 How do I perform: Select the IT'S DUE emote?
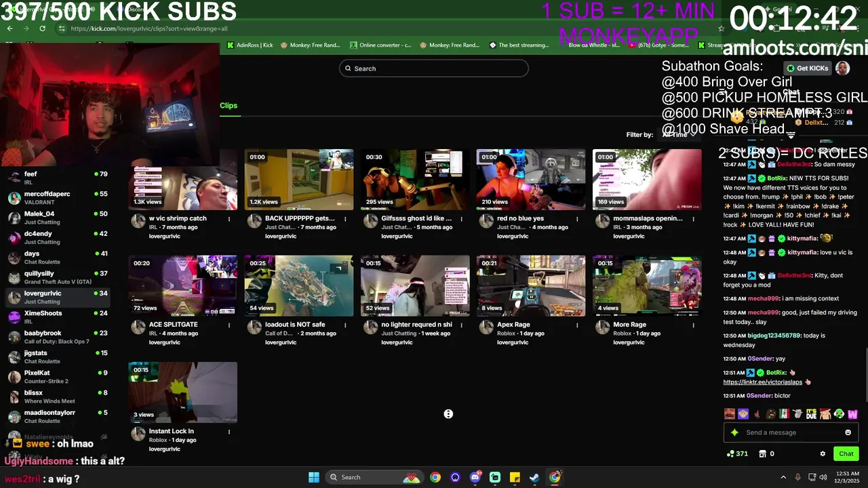point(812,413)
